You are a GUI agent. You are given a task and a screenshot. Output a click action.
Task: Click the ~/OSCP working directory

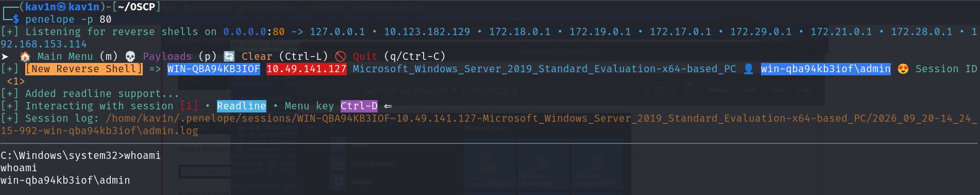pos(137,7)
